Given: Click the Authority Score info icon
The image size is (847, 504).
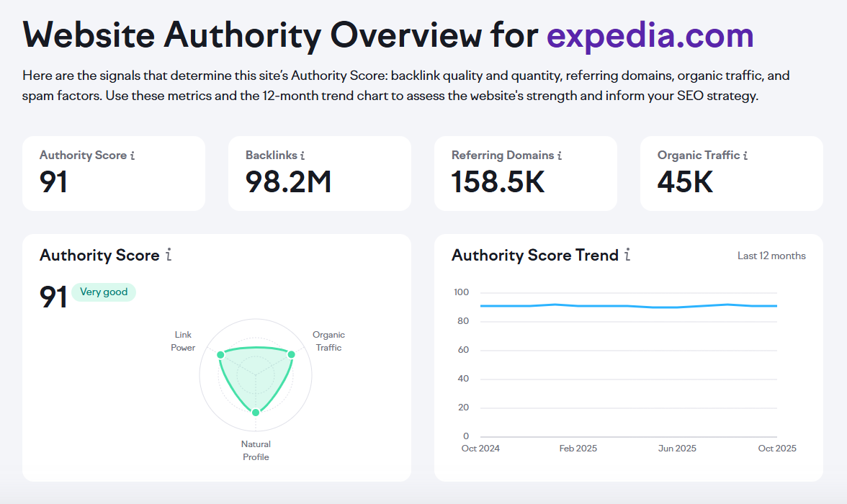Looking at the screenshot, I should pyautogui.click(x=133, y=155).
